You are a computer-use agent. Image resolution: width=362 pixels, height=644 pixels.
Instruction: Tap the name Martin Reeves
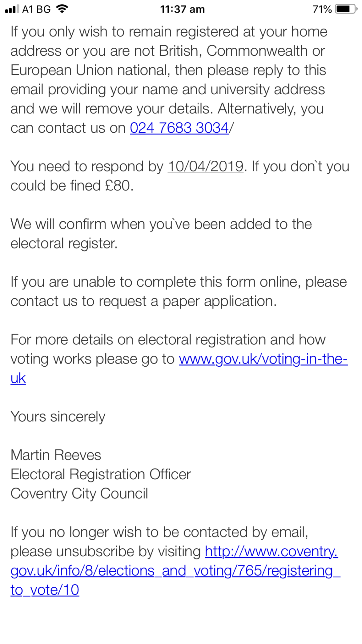pyautogui.click(x=56, y=455)
